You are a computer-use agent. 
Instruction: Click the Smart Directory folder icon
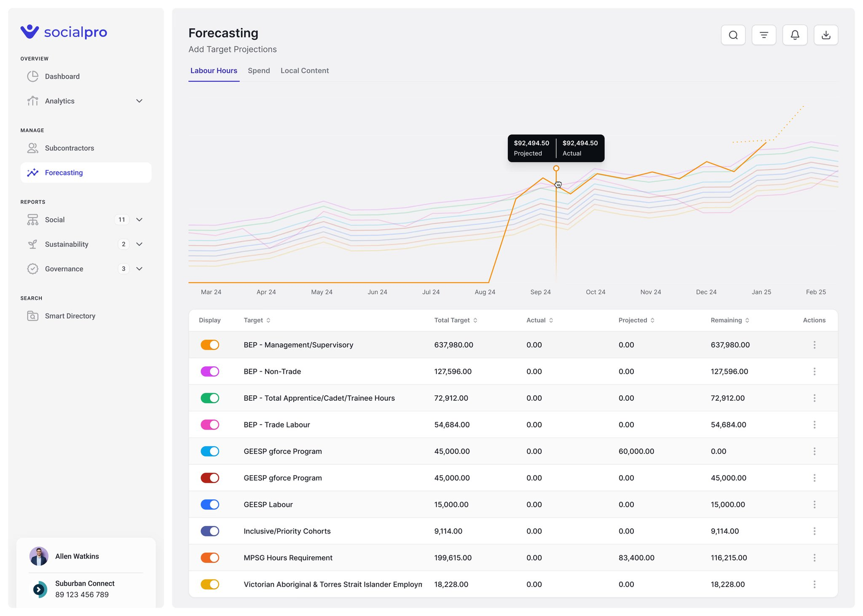(33, 316)
